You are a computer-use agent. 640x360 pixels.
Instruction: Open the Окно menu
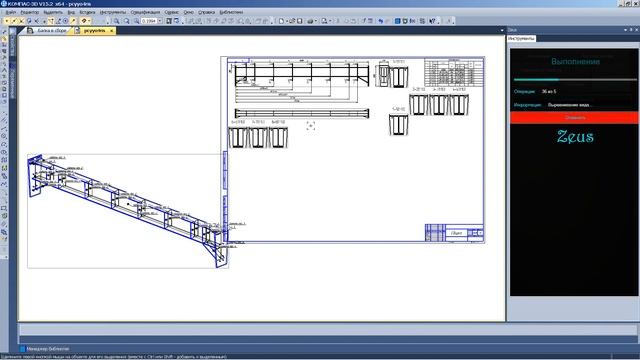pyautogui.click(x=189, y=12)
